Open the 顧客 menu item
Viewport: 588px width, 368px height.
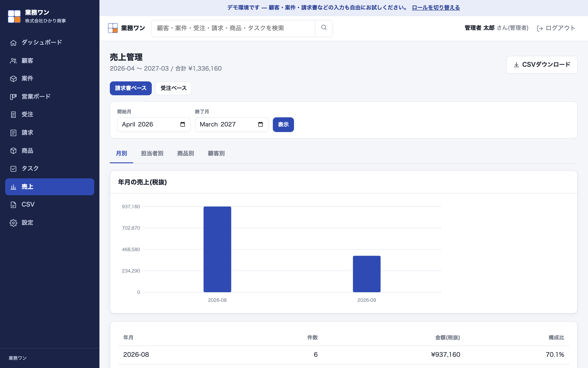(50, 61)
